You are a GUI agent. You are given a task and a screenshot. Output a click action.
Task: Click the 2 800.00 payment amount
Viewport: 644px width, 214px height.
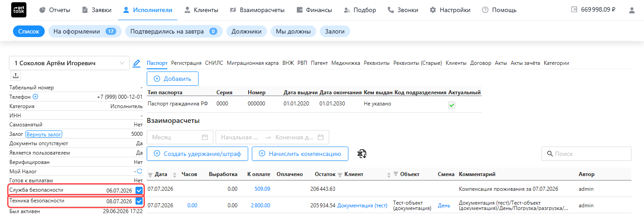[261, 206]
